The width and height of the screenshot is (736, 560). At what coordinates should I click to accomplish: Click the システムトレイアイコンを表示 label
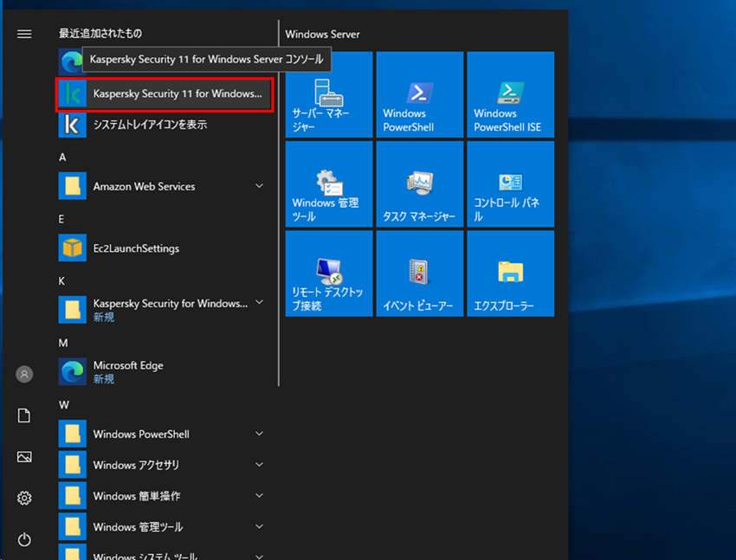pos(150,125)
